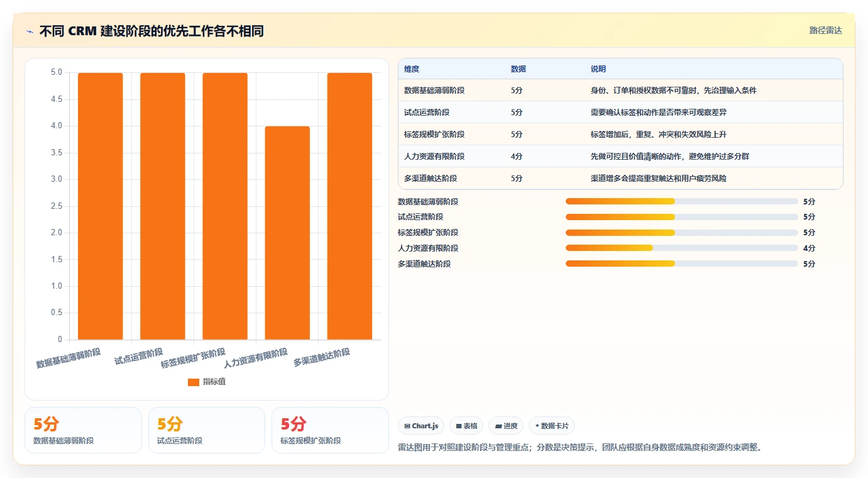This screenshot has height=478, width=868.
Task: Click the Chart.js tag chip
Action: [421, 426]
